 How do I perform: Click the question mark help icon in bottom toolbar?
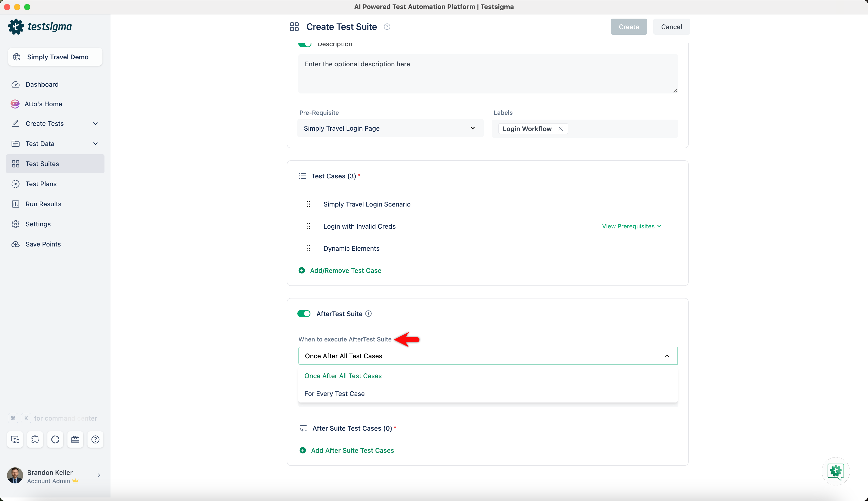tap(95, 439)
